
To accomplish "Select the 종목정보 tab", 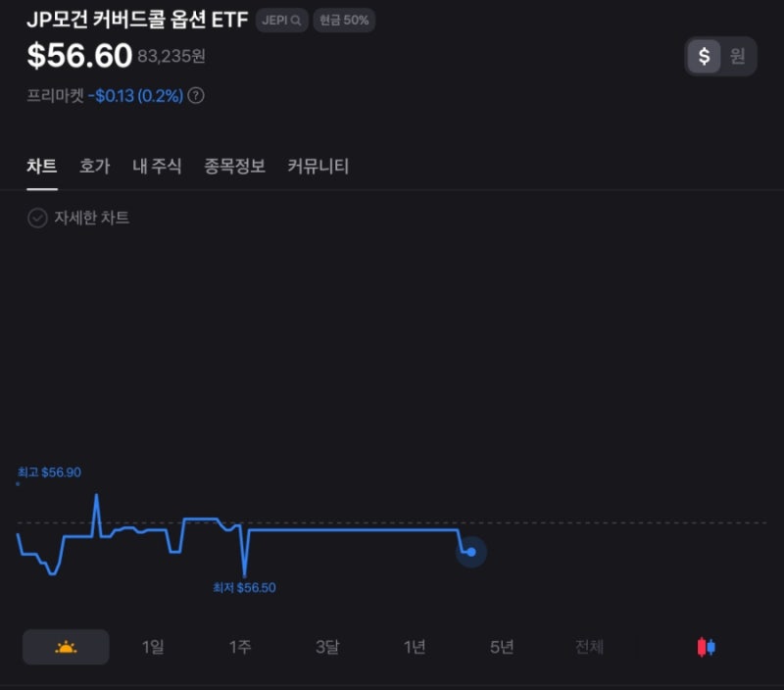I will tap(233, 166).
